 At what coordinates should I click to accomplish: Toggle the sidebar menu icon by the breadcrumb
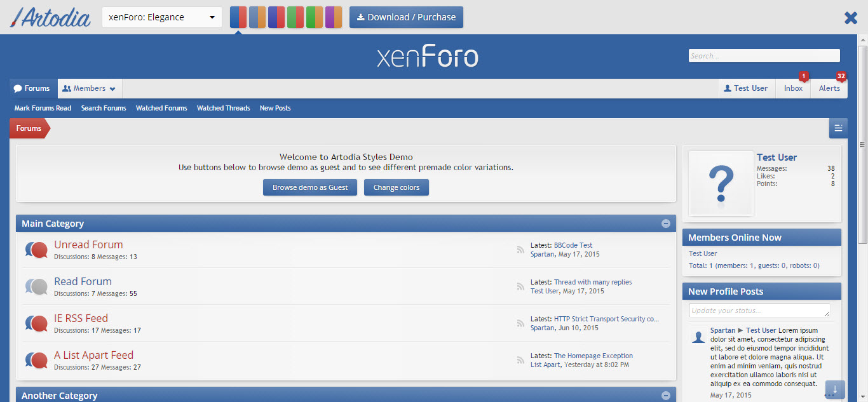click(x=838, y=128)
